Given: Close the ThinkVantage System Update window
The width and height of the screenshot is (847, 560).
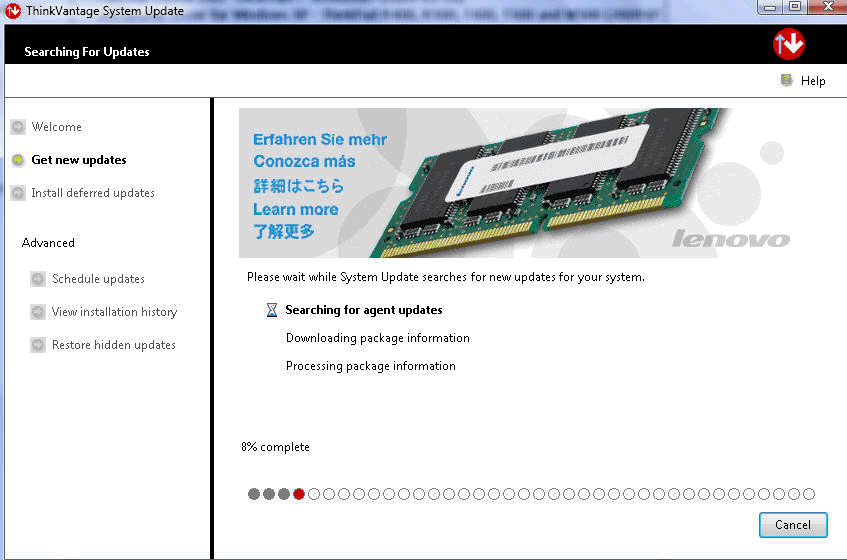Looking at the screenshot, I should [x=828, y=7].
